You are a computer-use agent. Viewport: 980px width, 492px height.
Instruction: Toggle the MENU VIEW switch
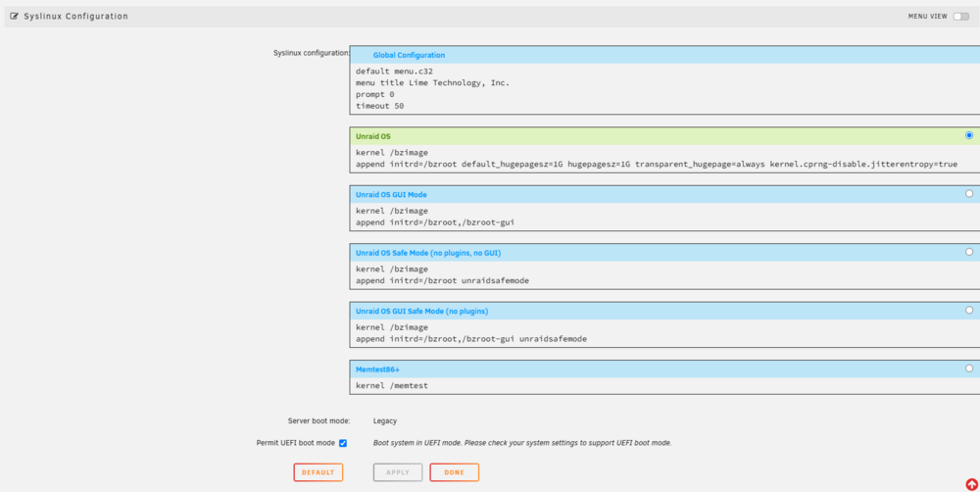click(960, 17)
